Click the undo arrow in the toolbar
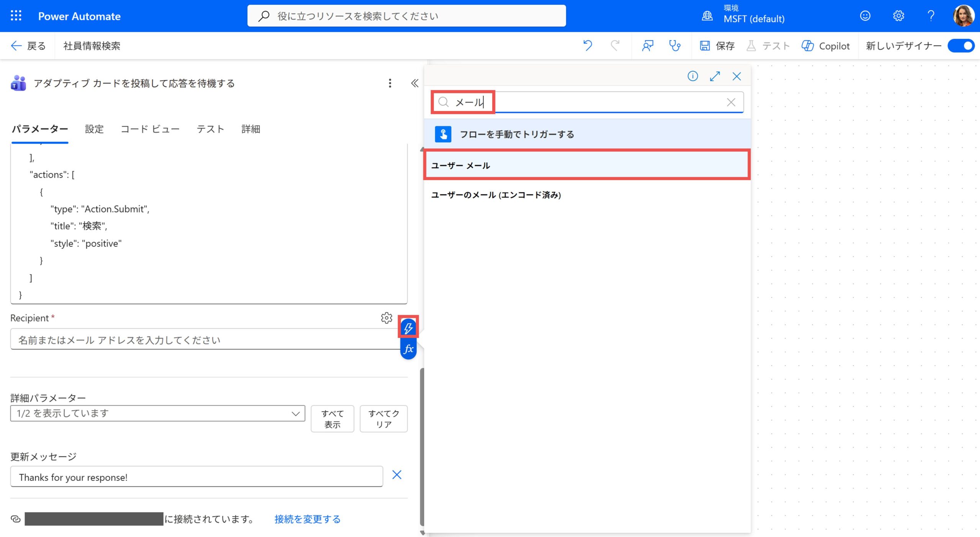Screen dimensions: 980x537 [x=588, y=46]
